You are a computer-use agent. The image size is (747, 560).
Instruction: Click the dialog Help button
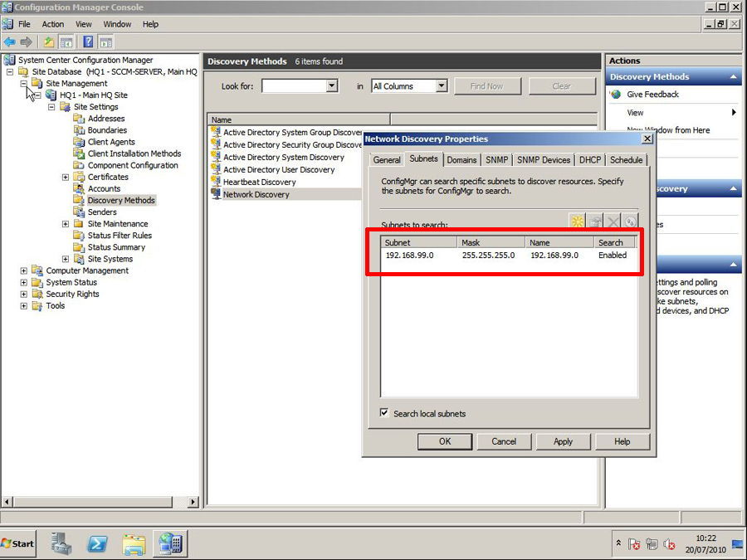click(x=622, y=441)
